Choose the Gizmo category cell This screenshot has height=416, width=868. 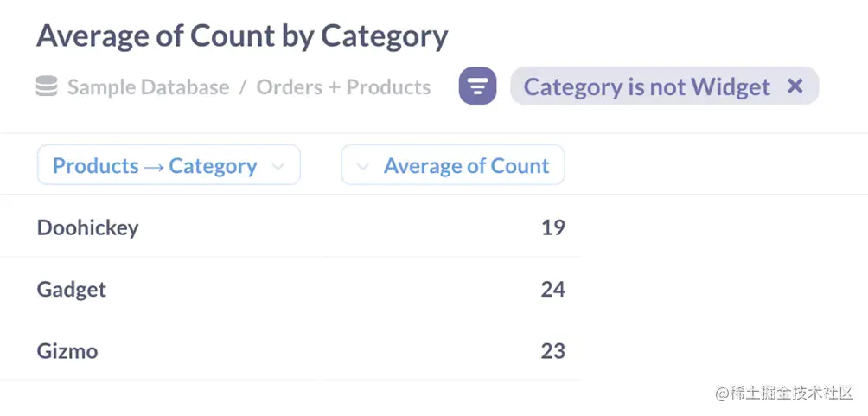point(67,351)
